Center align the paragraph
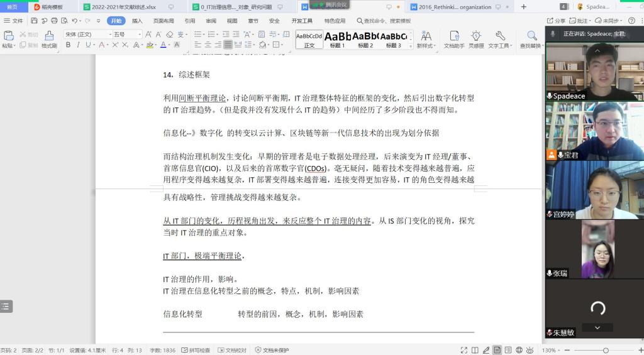The width and height of the screenshot is (644, 355). click(208, 45)
